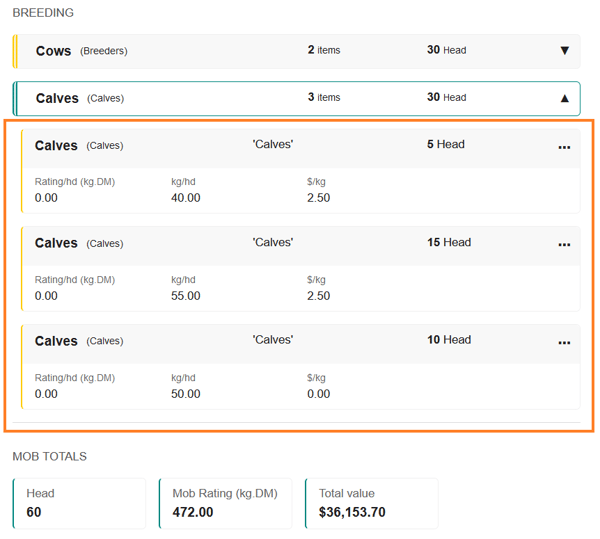600x539 pixels.
Task: Open options menu for 15 Head calves
Action: pyautogui.click(x=564, y=245)
